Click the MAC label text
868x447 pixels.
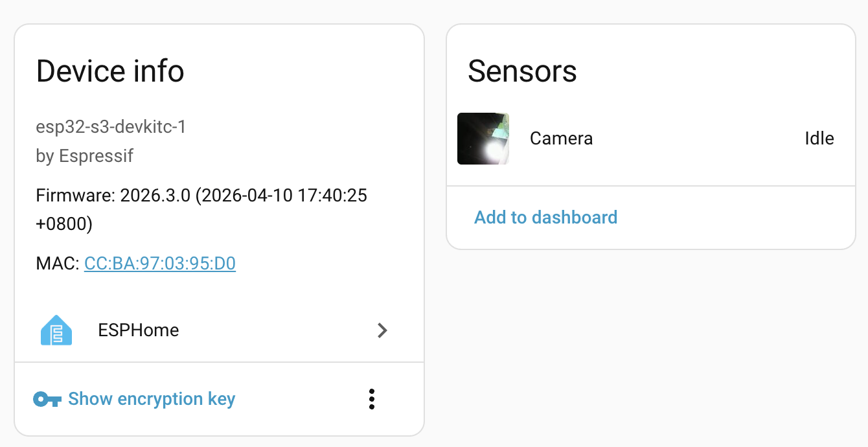[x=57, y=264]
